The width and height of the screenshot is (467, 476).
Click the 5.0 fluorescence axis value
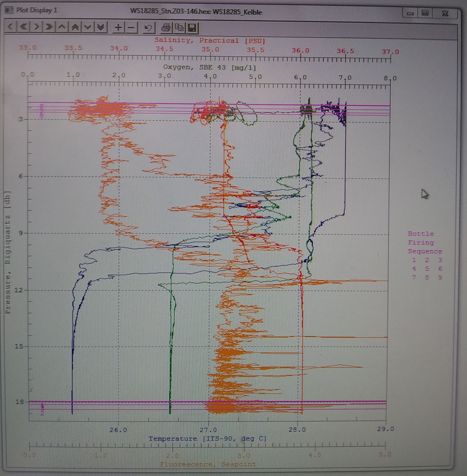point(385,454)
